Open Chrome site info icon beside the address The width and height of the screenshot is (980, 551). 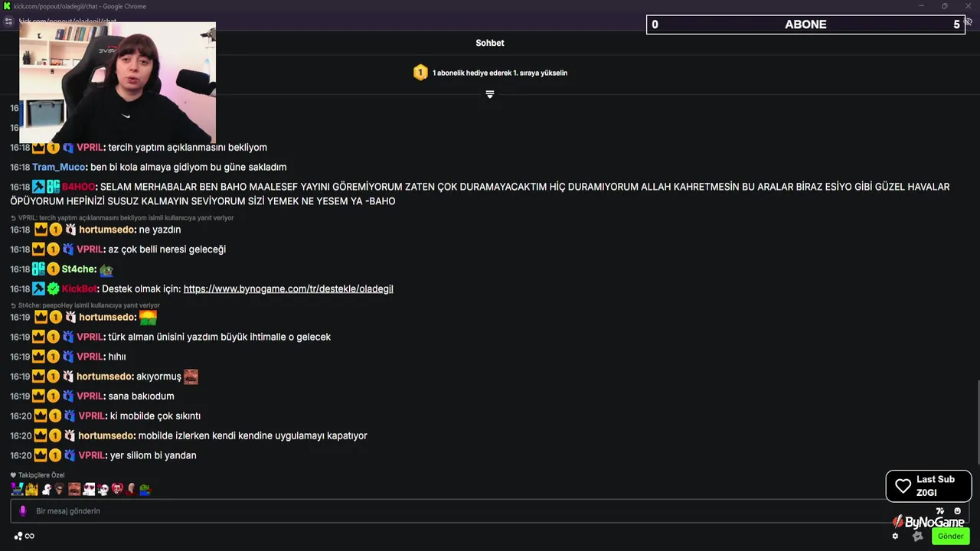coord(8,21)
